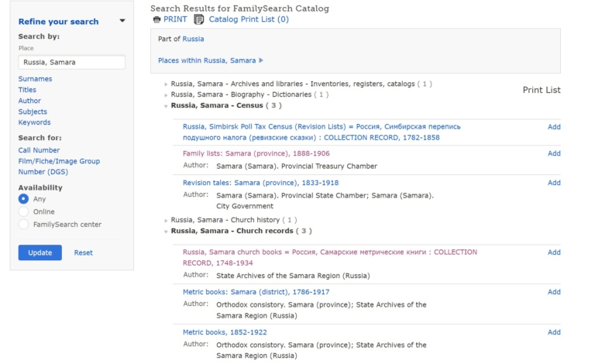
Task: Open Russia, Samara church books collection record
Action: [x=330, y=257]
